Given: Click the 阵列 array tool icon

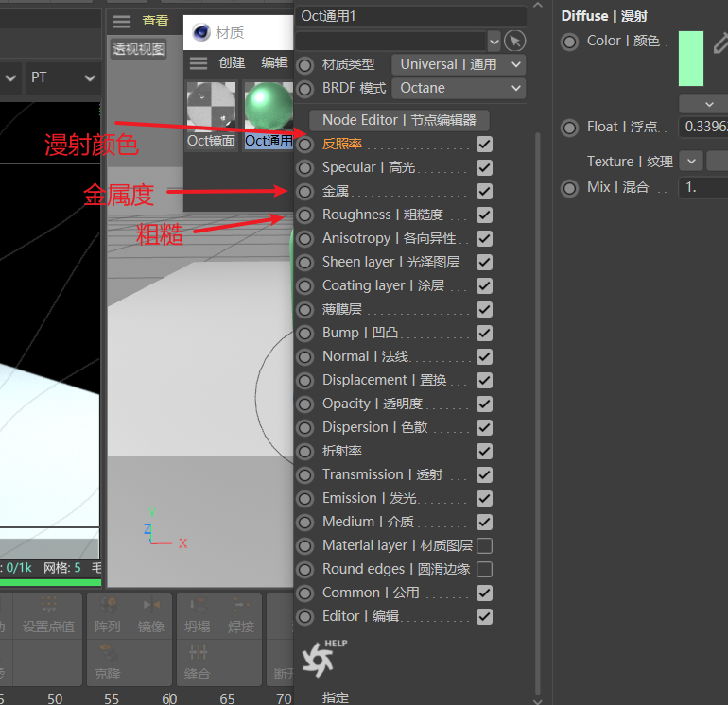Looking at the screenshot, I should (109, 605).
